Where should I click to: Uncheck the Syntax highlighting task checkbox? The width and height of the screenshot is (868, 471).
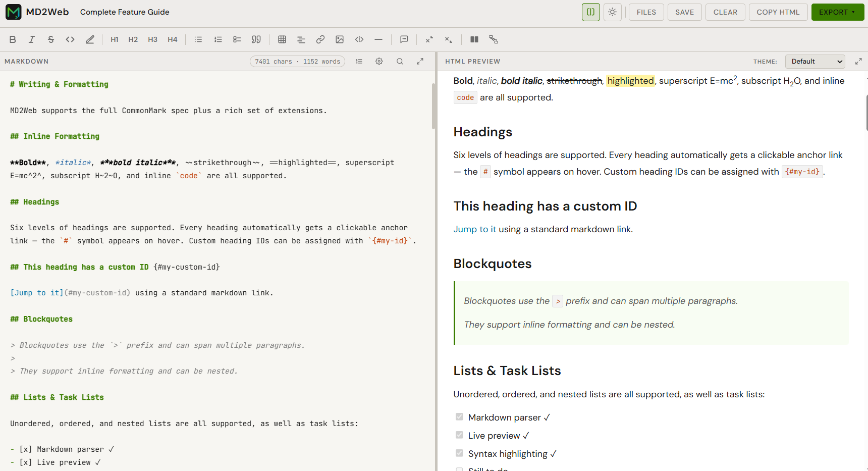coord(459,453)
